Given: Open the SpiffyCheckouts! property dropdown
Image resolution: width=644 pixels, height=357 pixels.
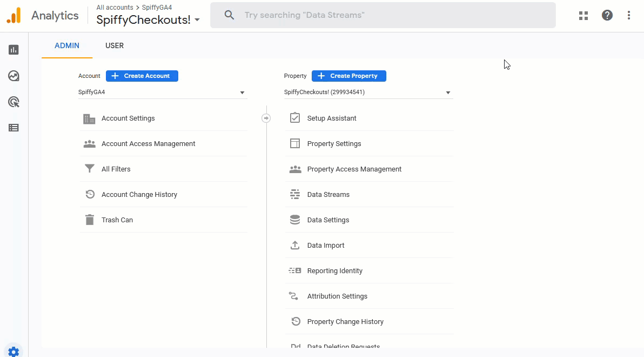Looking at the screenshot, I should 368,92.
